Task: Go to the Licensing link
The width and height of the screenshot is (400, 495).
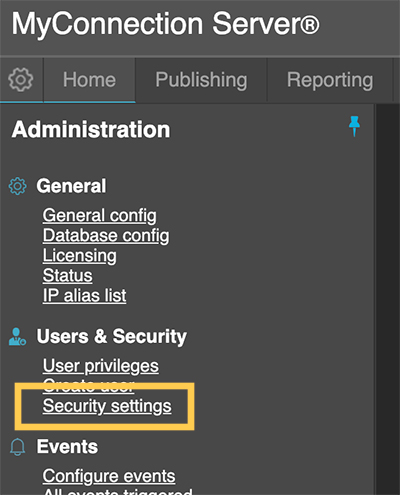Action: click(80, 256)
